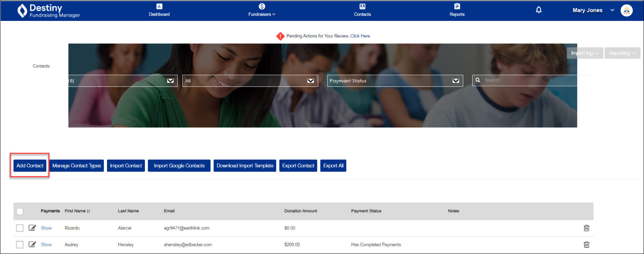The image size is (644, 254).
Task: Click the user profile avatar
Action: coord(626,10)
